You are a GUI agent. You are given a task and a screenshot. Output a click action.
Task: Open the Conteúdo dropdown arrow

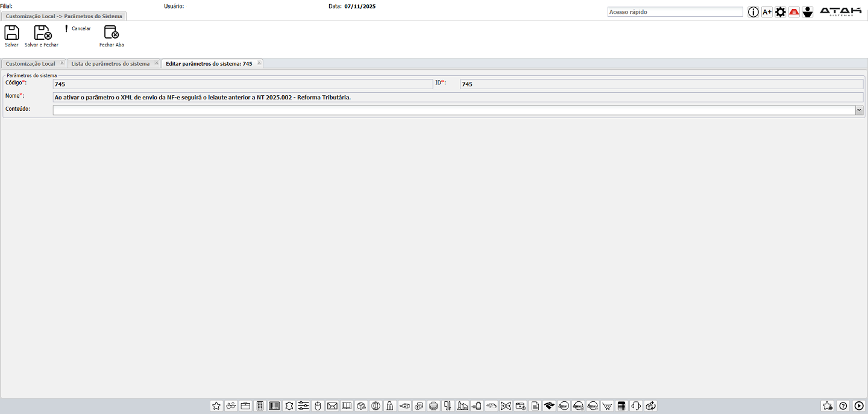(859, 110)
